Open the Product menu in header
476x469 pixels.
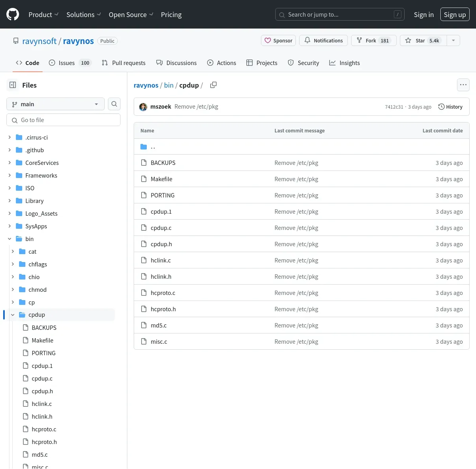pos(43,15)
